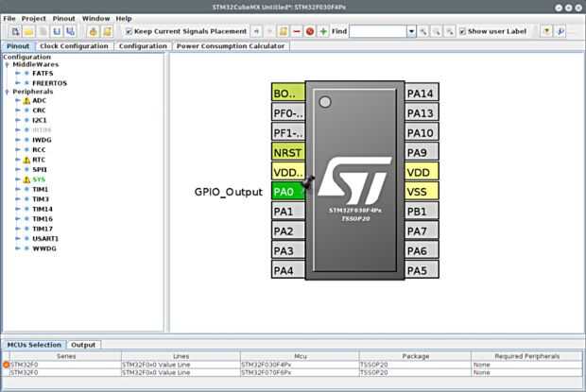Image resolution: width=586 pixels, height=392 pixels.
Task: Click the Generate Code toolbar icon
Action: 93,32
